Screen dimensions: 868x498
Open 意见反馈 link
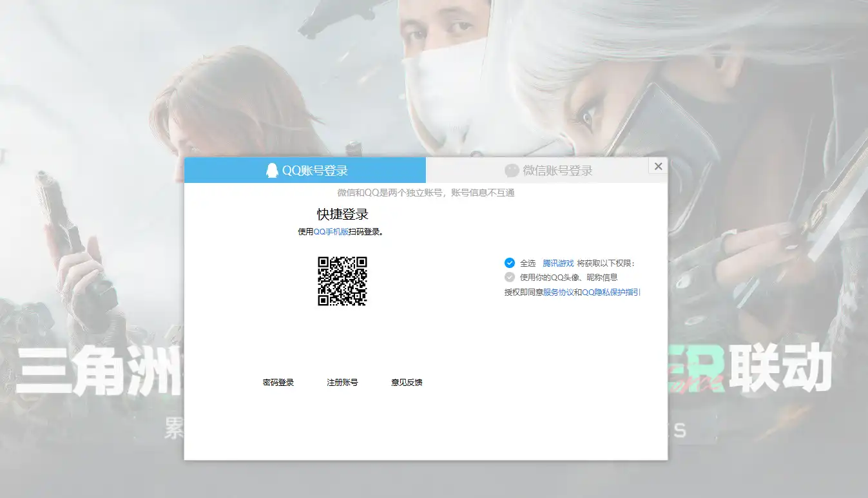click(407, 382)
